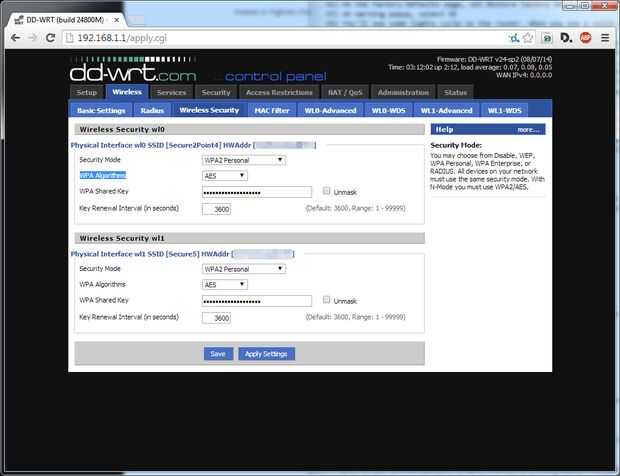This screenshot has height=476, width=620.
Task: Open the Security main tab
Action: click(216, 93)
